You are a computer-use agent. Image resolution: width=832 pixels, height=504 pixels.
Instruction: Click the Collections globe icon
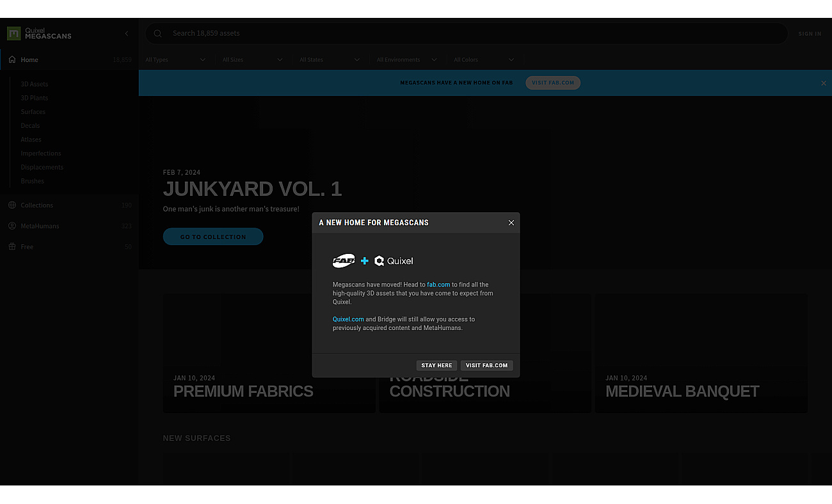(x=12, y=205)
